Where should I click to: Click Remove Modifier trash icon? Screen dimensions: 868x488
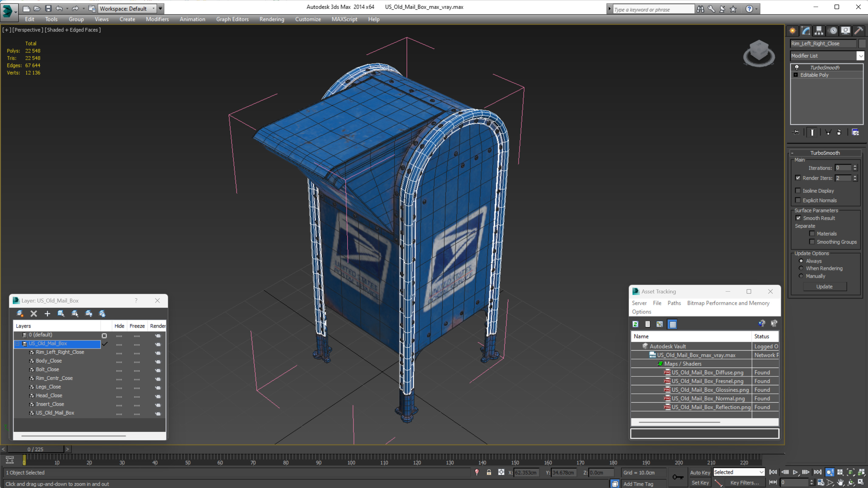click(839, 132)
